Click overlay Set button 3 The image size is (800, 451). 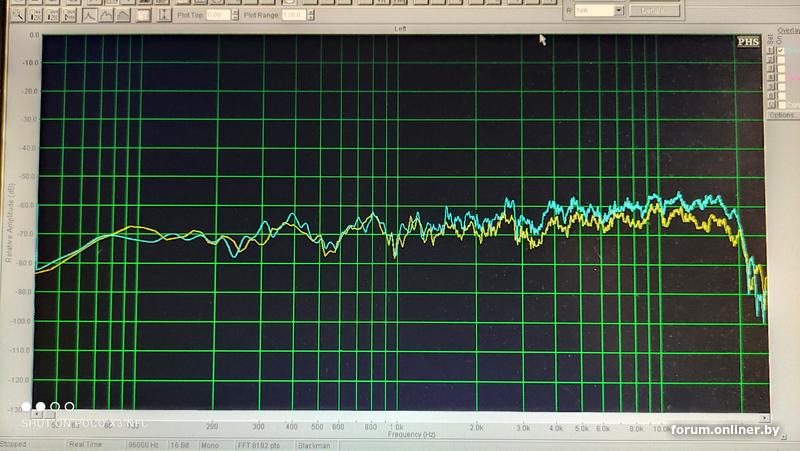(770, 68)
